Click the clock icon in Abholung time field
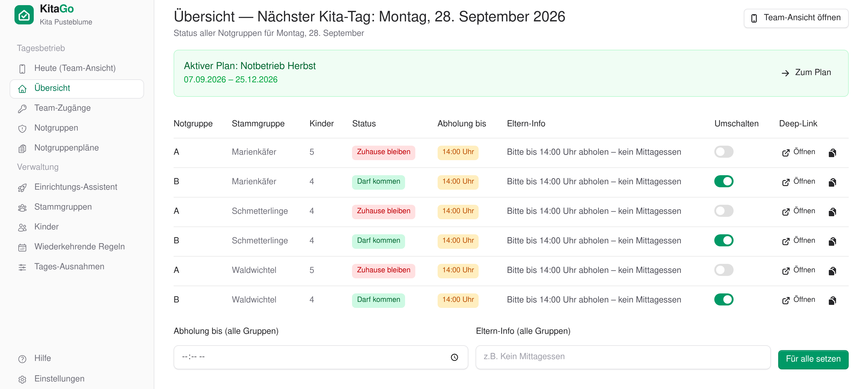This screenshot has height=389, width=868. (x=454, y=357)
